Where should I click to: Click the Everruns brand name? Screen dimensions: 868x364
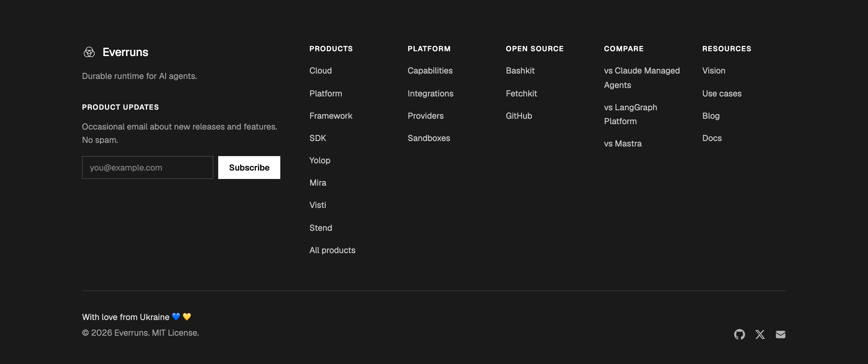click(x=125, y=52)
